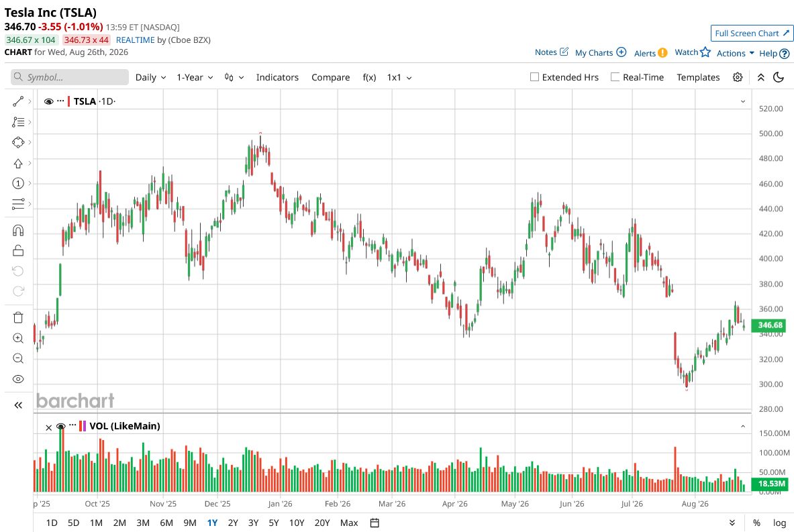Select the 5Y time range

[x=274, y=523]
